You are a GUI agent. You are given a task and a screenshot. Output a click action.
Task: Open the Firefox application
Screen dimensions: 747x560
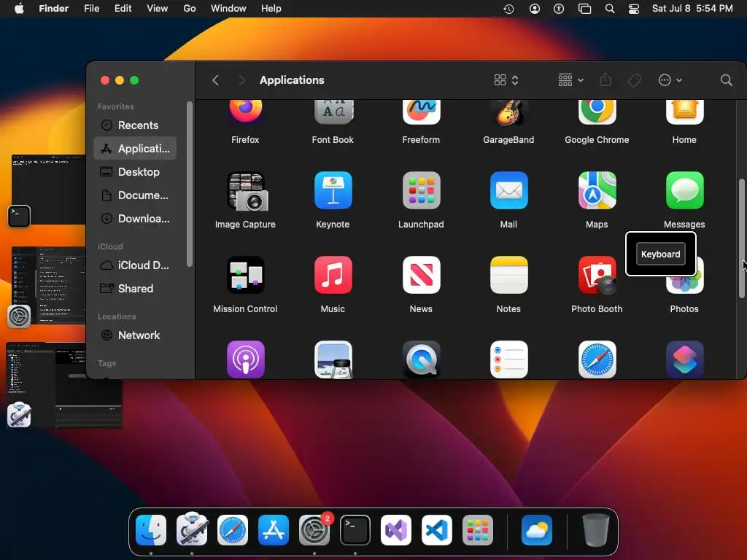[245, 112]
